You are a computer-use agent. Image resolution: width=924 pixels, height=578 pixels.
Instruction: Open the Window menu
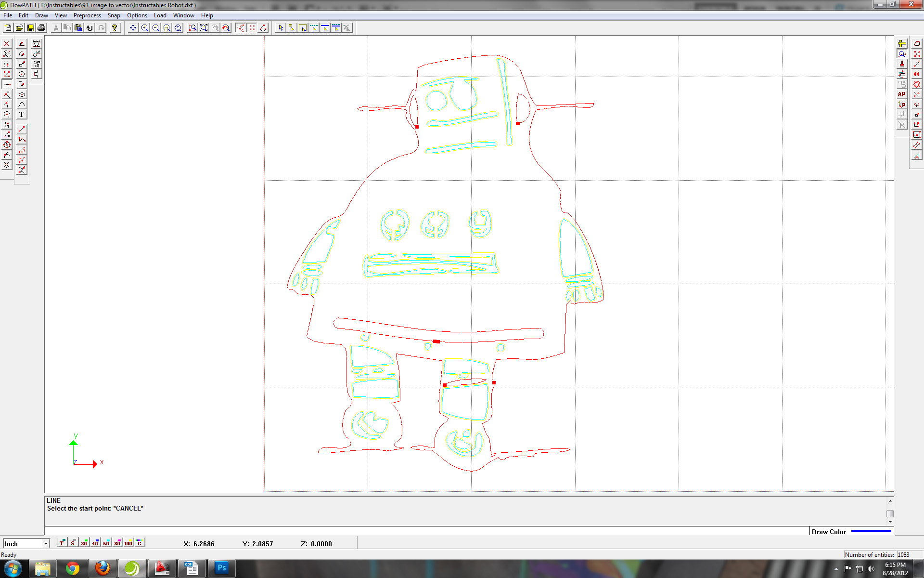[x=184, y=15]
